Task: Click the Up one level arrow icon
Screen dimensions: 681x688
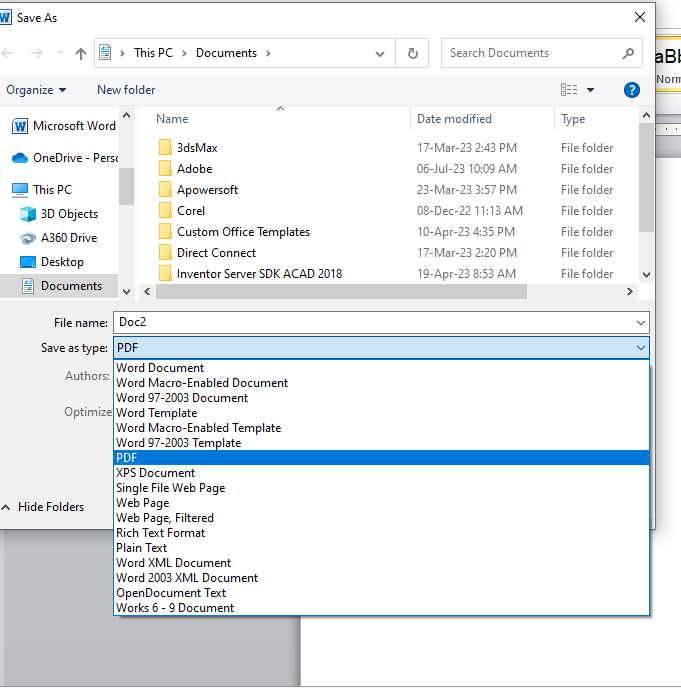Action: pos(81,54)
